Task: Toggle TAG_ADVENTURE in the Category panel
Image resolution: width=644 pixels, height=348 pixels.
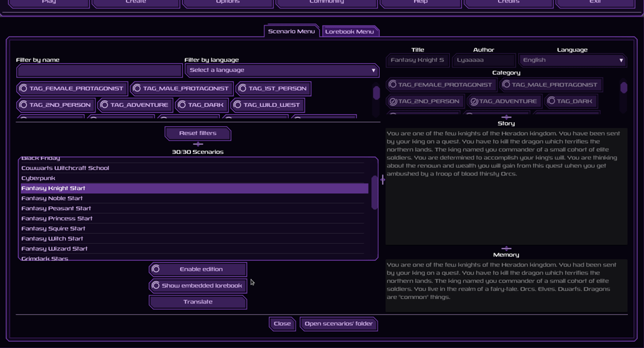Action: click(505, 101)
